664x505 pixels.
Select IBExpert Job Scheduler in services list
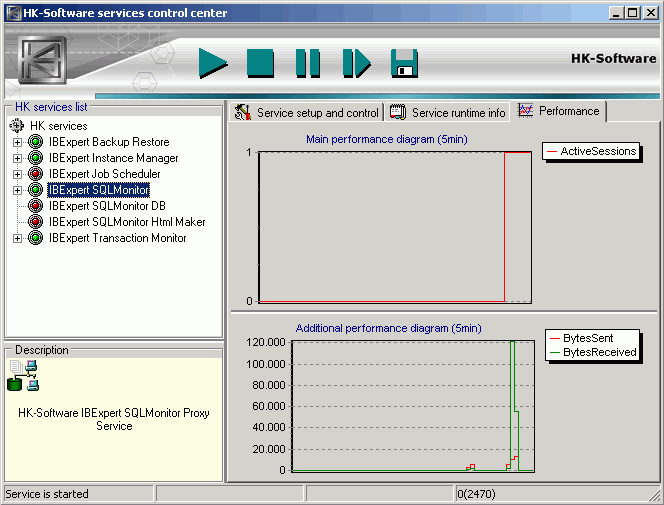click(x=105, y=174)
